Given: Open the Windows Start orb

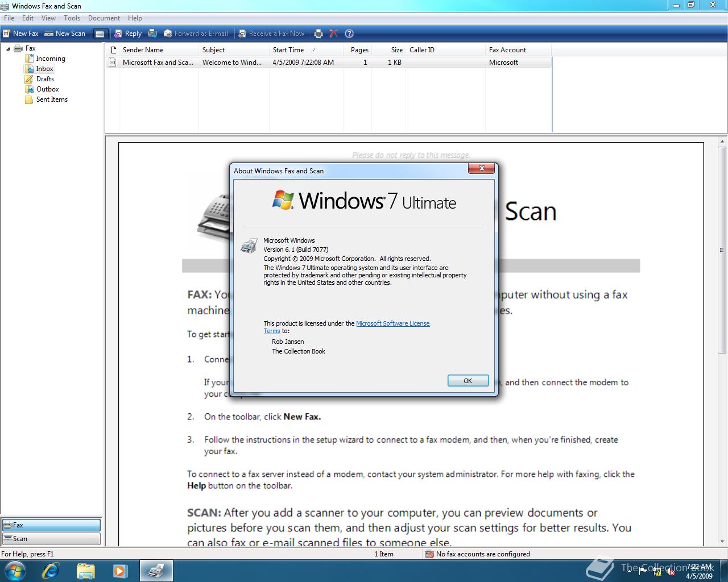Looking at the screenshot, I should point(15,571).
